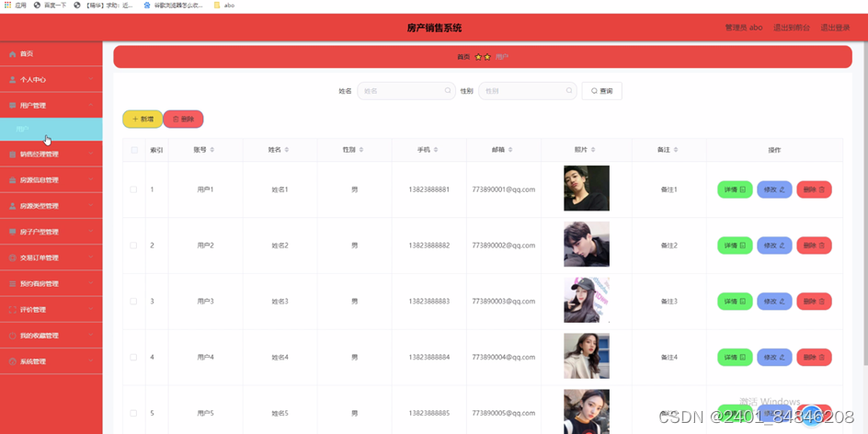Open the abo folder bookmark

[x=224, y=5]
